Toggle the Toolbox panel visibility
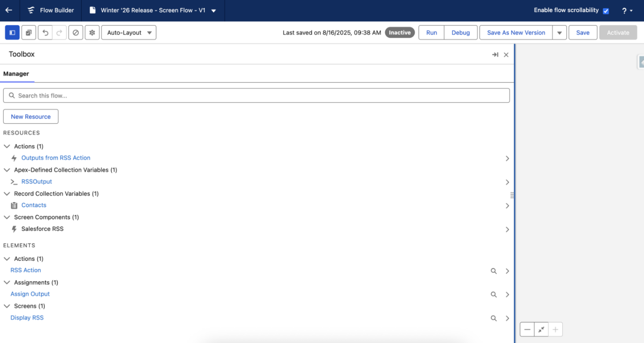This screenshot has height=343, width=644. click(12, 32)
